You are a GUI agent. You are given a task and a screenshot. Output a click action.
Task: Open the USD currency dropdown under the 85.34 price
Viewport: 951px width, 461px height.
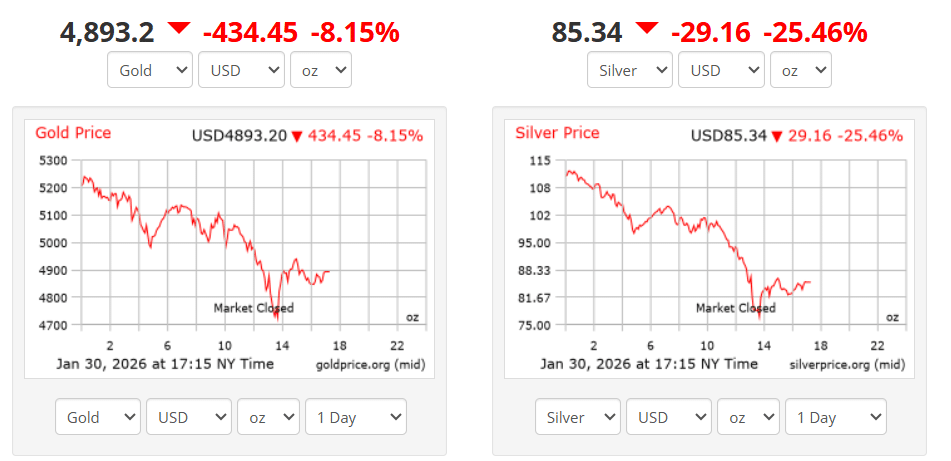(721, 71)
